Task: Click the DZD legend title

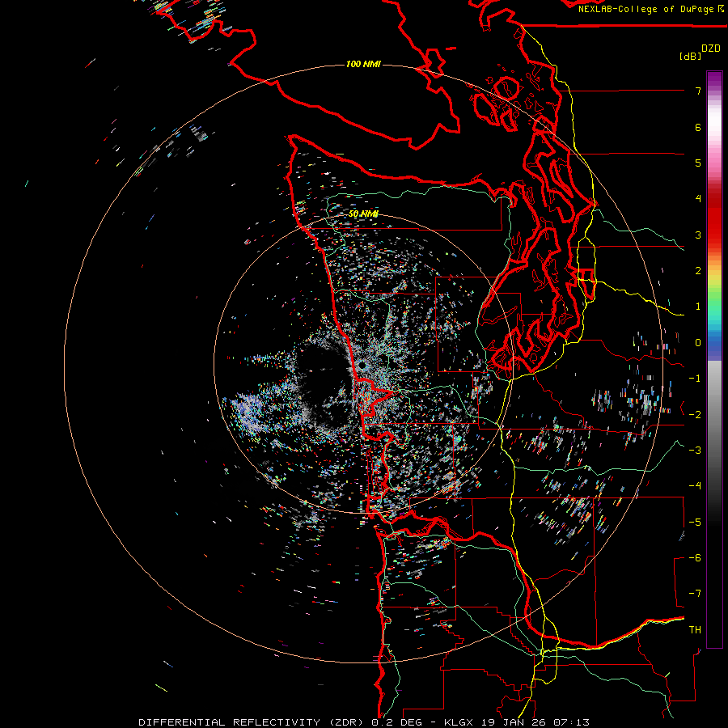Action: pos(711,49)
